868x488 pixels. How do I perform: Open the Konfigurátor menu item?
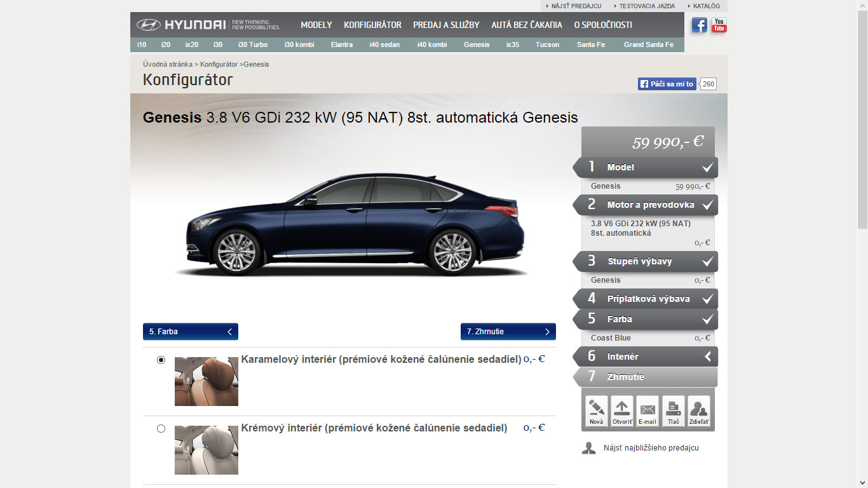click(x=372, y=25)
